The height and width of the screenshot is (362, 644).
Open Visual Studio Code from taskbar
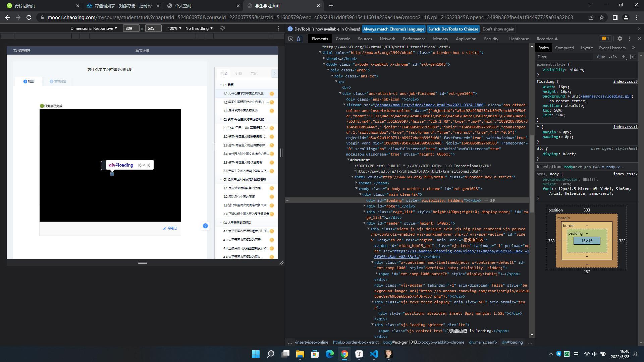click(x=374, y=354)
